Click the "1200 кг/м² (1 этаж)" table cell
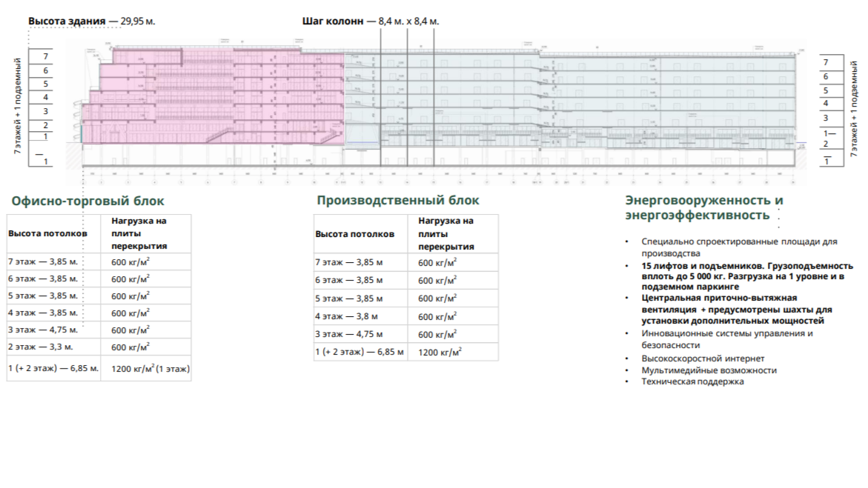The image size is (868, 488). (150, 368)
